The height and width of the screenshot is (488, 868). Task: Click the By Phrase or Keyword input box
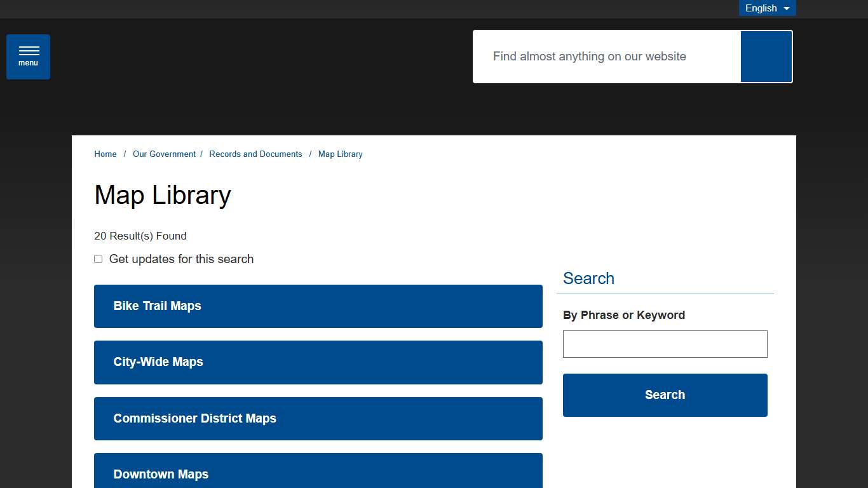click(665, 344)
